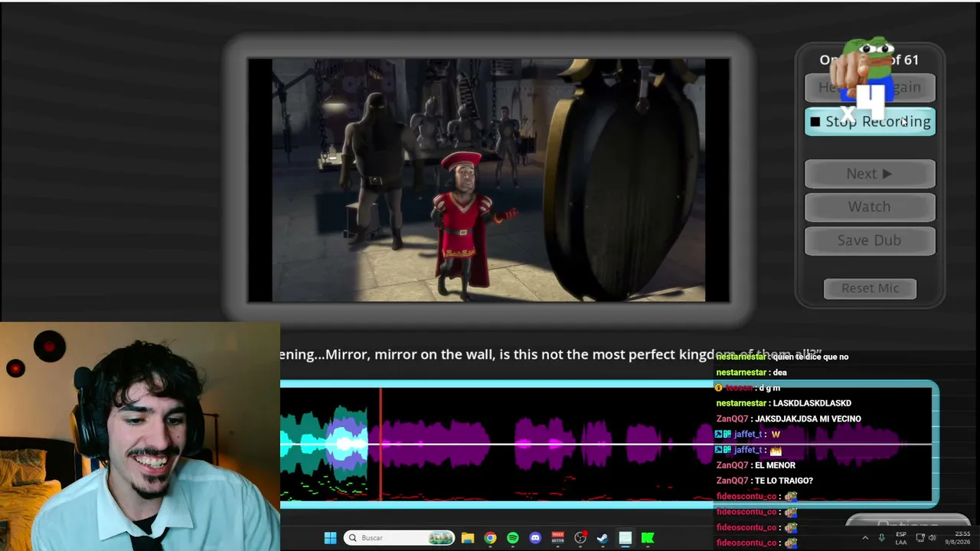Click the Shrek video clip preview
The height and width of the screenshot is (551, 980).
pyautogui.click(x=488, y=180)
